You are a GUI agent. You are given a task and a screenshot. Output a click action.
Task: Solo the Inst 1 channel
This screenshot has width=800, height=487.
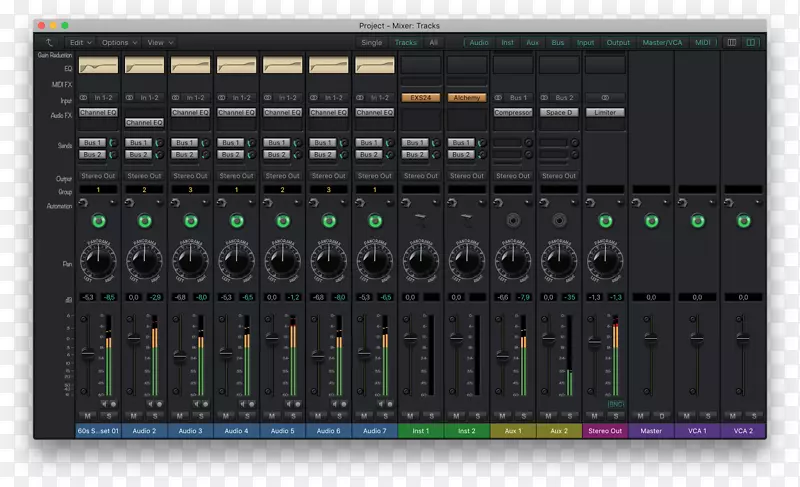tap(431, 414)
